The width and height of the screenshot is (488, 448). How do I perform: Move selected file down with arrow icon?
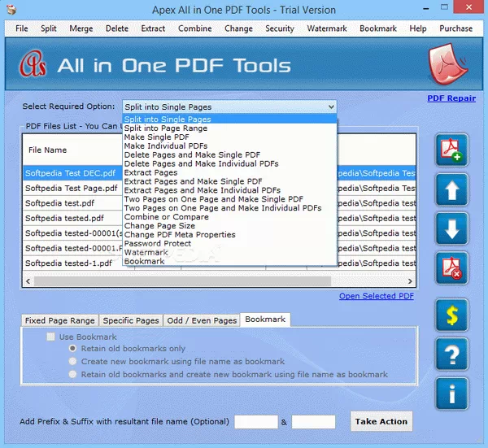click(451, 228)
